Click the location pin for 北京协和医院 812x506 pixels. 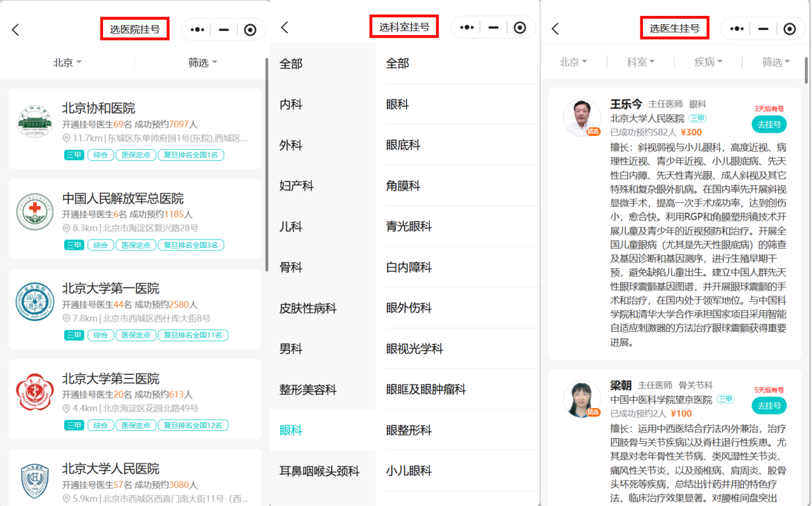[x=66, y=138]
